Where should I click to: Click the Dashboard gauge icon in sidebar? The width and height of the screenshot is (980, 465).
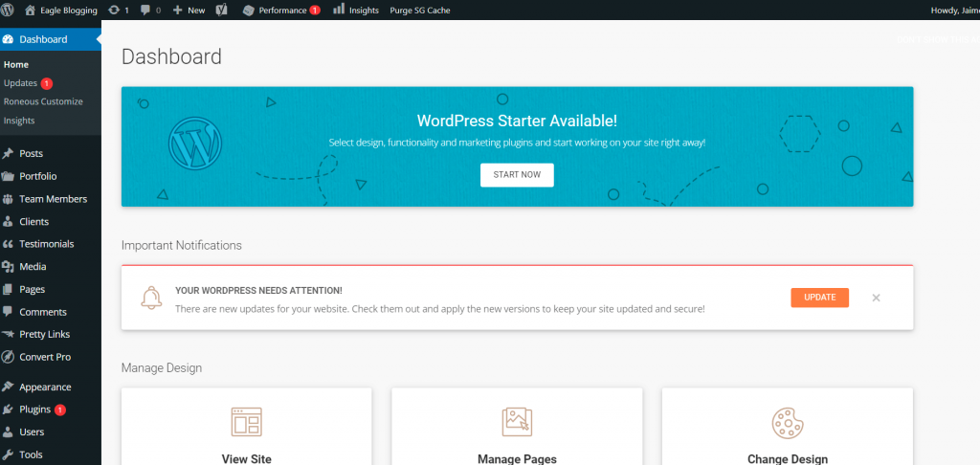click(8, 39)
